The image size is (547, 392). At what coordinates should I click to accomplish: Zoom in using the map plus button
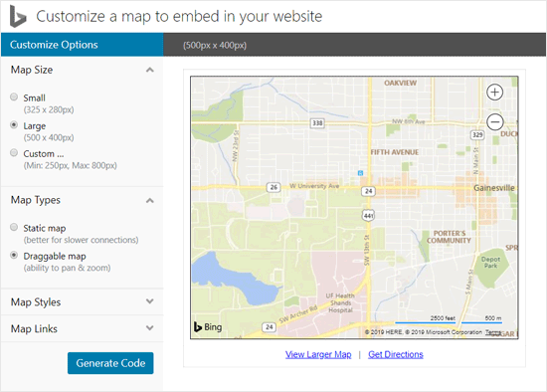click(494, 93)
